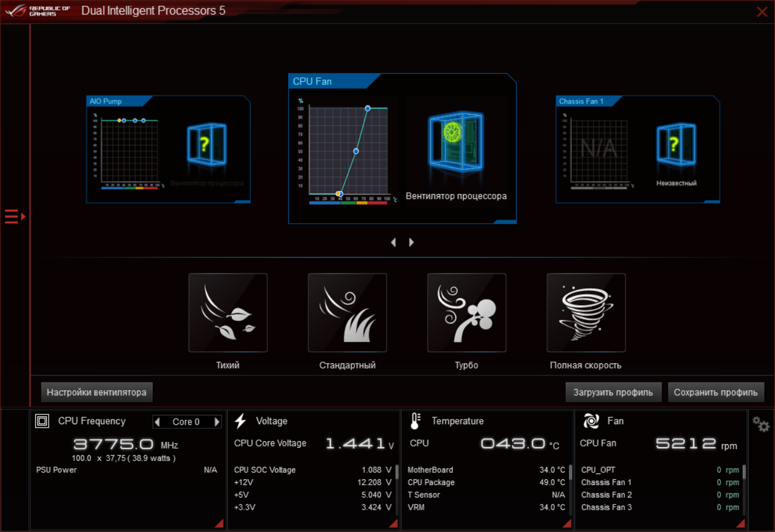Close the Dual Intelligent Processors 5 window
This screenshot has width=775, height=532.
point(762,12)
